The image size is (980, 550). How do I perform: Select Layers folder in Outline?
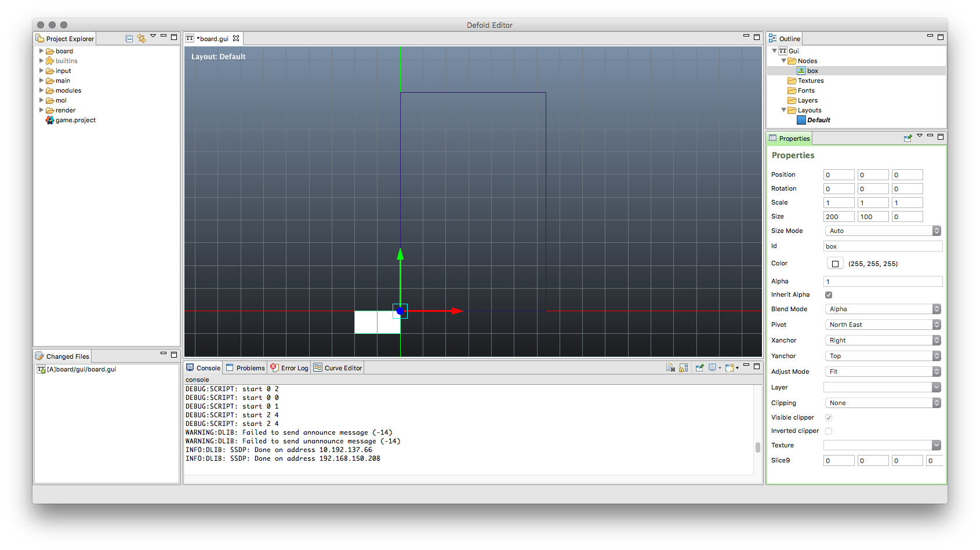coord(803,100)
